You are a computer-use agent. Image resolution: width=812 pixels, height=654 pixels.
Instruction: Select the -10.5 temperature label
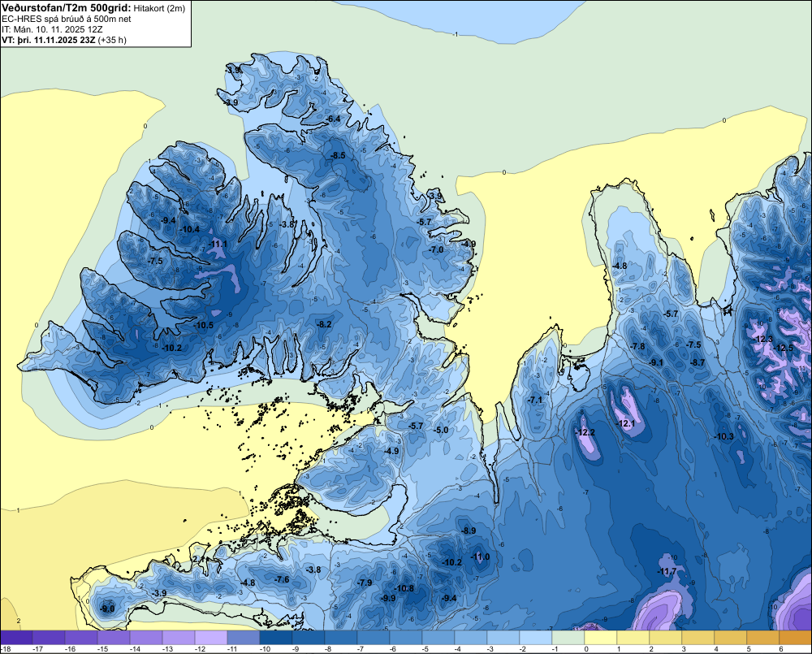pyautogui.click(x=204, y=326)
